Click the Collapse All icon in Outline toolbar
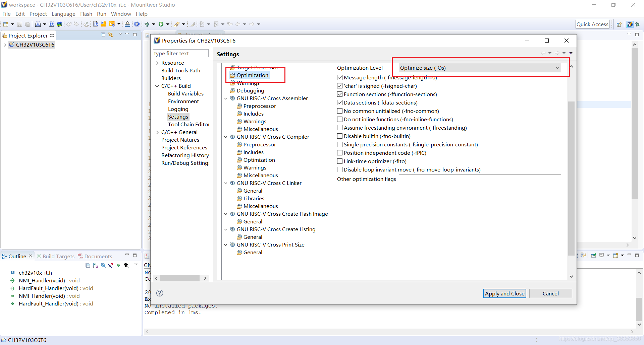 click(x=88, y=265)
